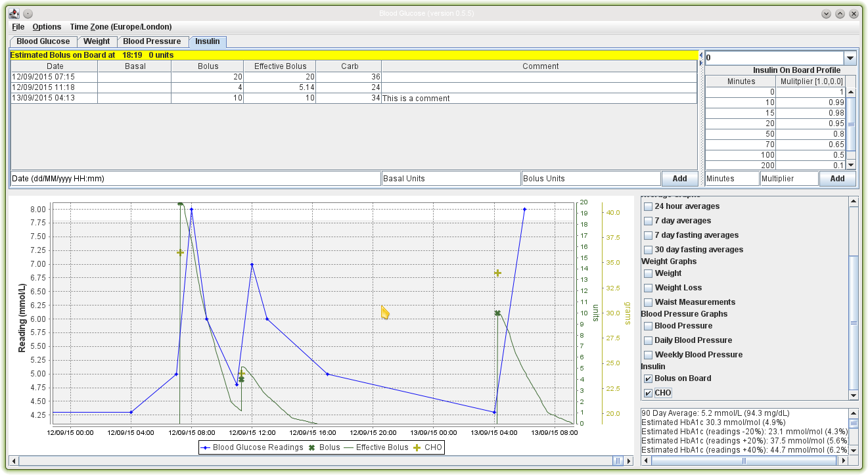Click the down arrow of graph options scrollbar
This screenshot has height=475, width=868.
click(x=854, y=395)
